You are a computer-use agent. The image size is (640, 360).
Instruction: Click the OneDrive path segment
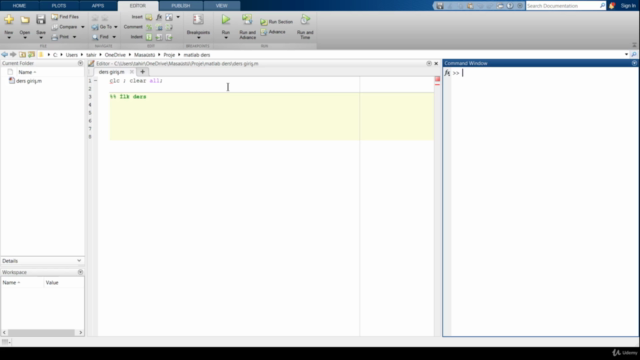coord(115,55)
